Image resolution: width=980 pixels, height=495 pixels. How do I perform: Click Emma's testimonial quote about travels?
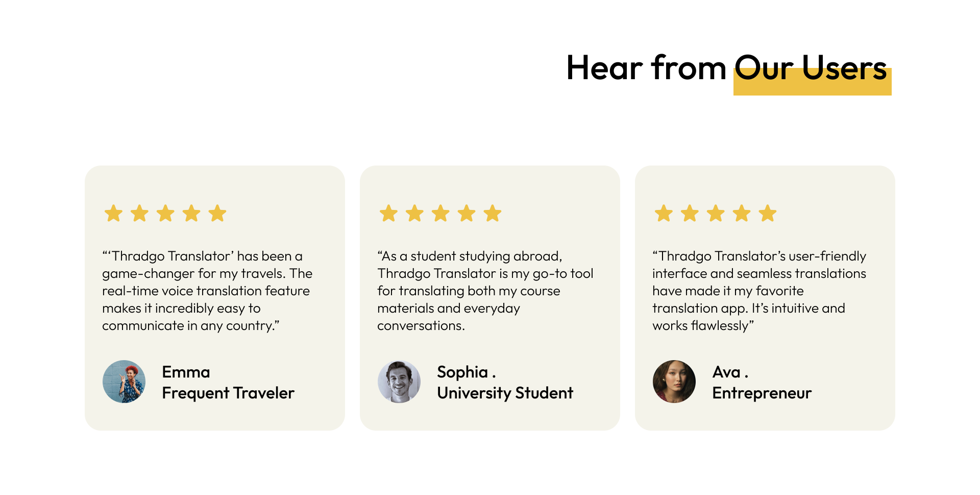click(207, 291)
